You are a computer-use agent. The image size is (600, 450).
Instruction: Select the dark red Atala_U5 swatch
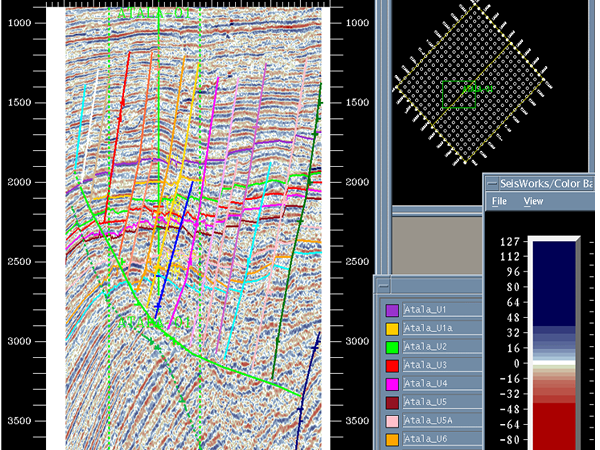coord(392,402)
